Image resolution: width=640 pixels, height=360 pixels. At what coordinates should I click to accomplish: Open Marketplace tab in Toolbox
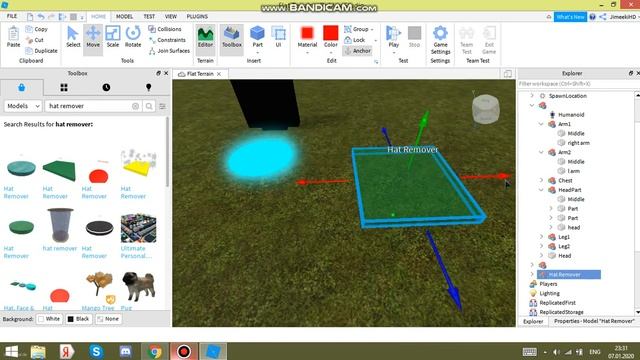click(22, 87)
